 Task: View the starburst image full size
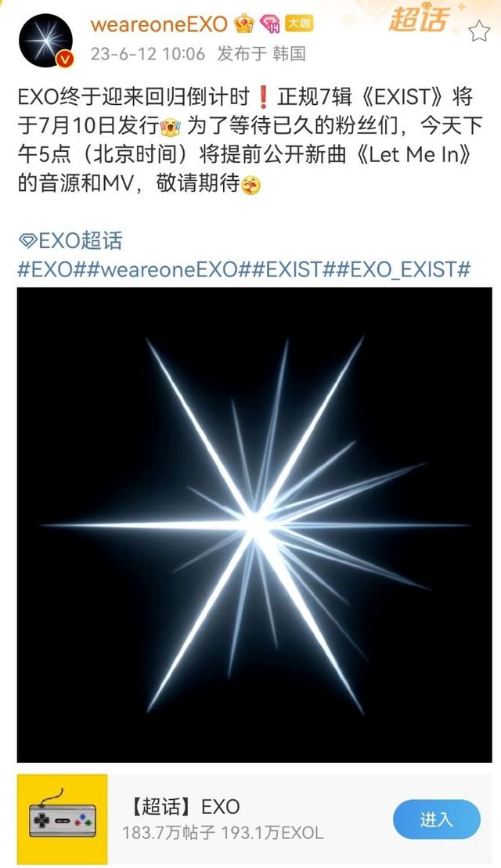tap(254, 524)
